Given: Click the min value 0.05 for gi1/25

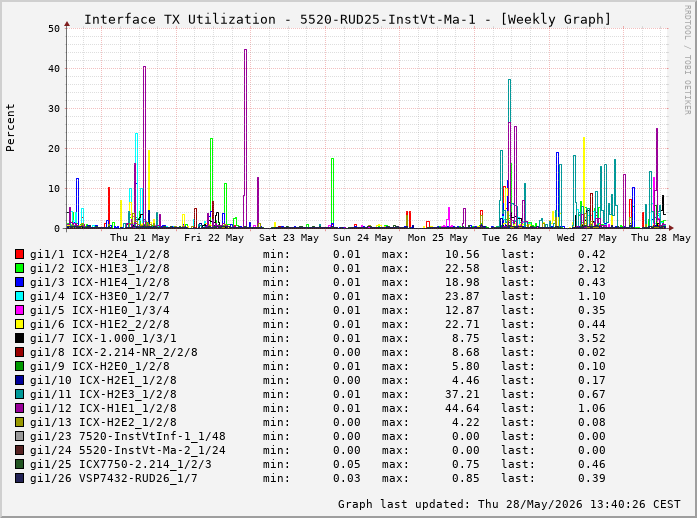Looking at the screenshot, I should coord(347,464).
